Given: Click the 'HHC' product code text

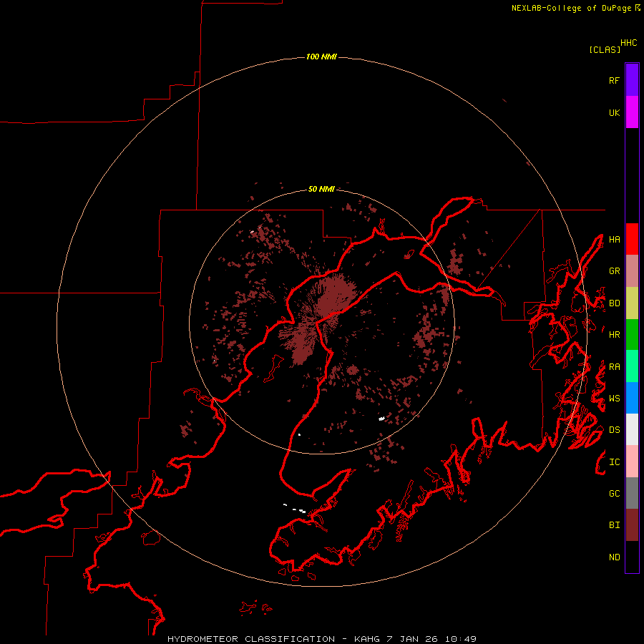Looking at the screenshot, I should pos(629,43).
